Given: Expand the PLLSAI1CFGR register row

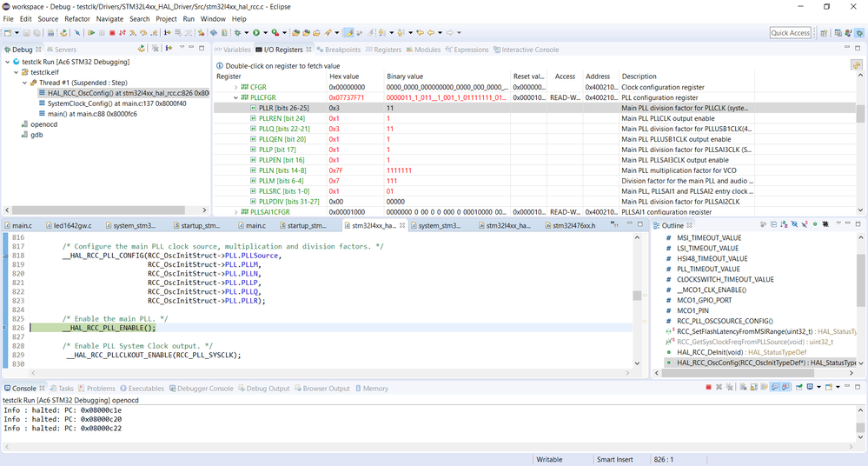Looking at the screenshot, I should tap(235, 212).
